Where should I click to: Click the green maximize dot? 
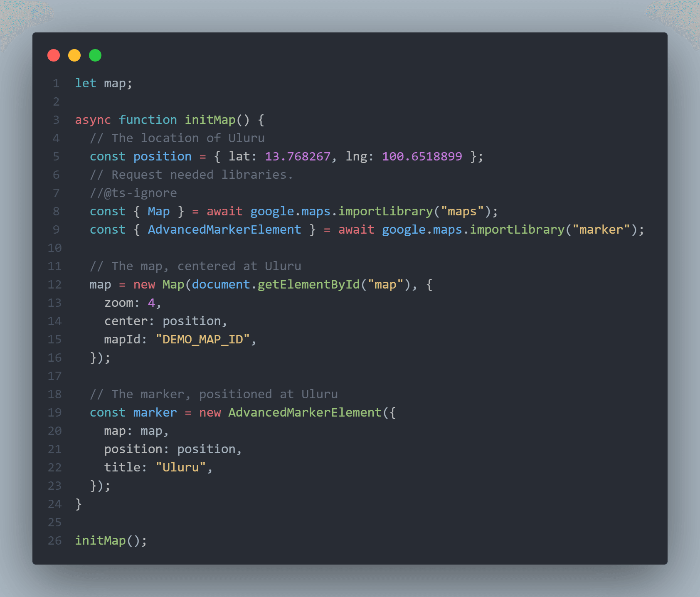[x=95, y=55]
